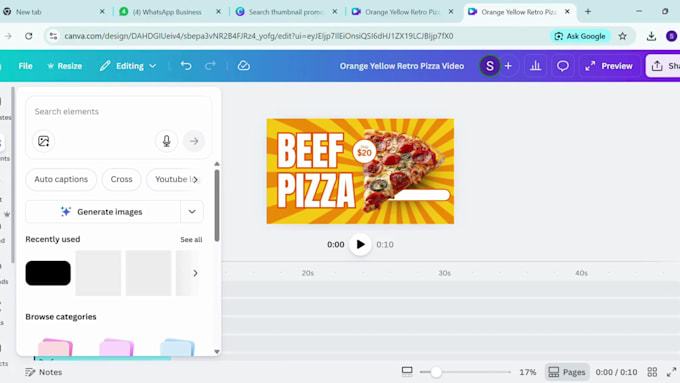The height and width of the screenshot is (383, 680).
Task: Click the Ask Google button
Action: tap(580, 36)
